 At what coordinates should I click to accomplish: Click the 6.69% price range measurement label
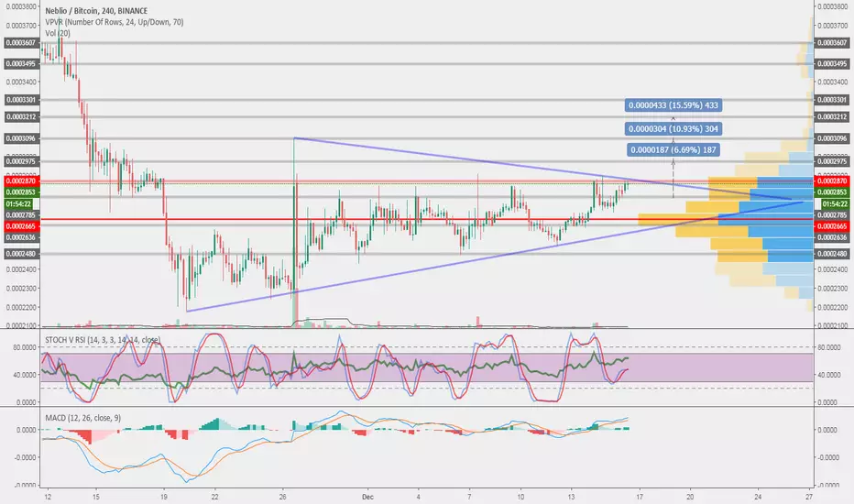[x=673, y=150]
